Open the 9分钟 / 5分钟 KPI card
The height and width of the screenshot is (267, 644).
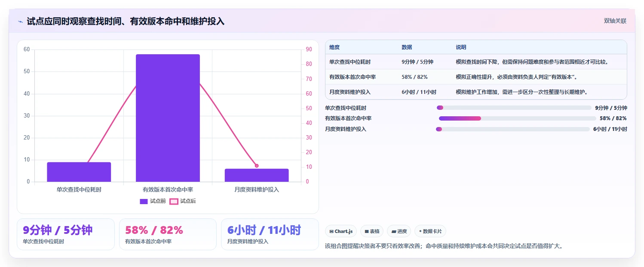click(66, 234)
